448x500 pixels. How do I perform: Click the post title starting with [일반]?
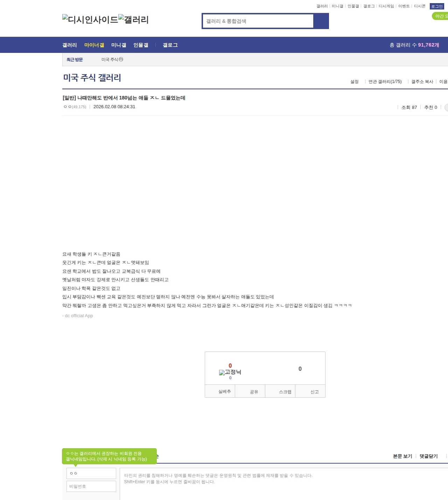click(124, 98)
